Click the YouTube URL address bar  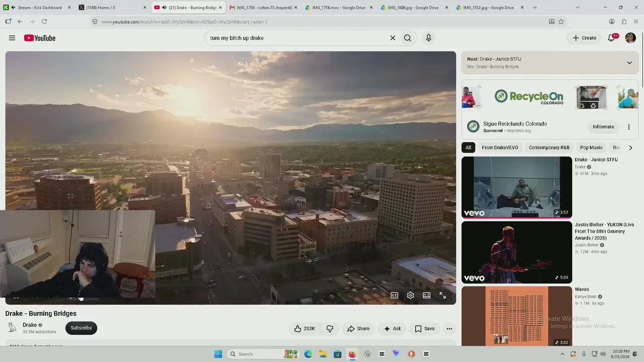point(322,22)
